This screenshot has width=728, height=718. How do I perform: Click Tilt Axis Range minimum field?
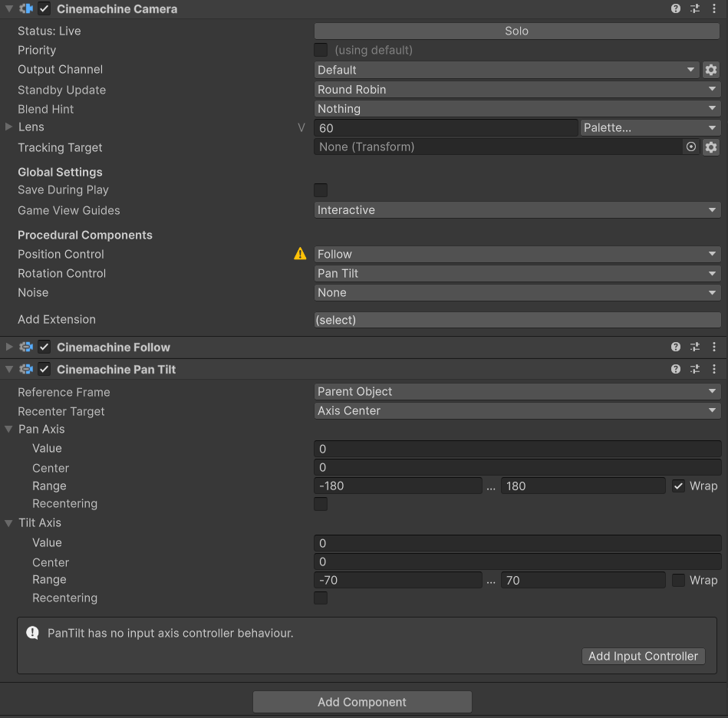398,580
